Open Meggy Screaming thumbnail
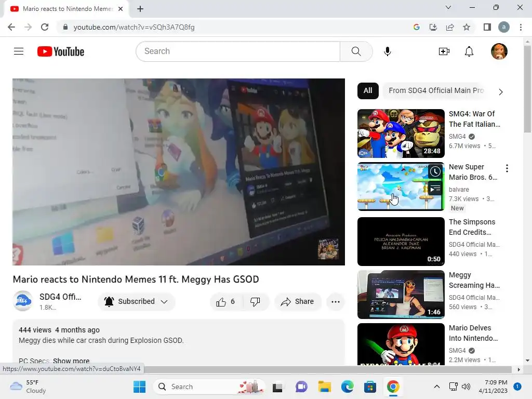The image size is (532, 399). click(x=401, y=294)
